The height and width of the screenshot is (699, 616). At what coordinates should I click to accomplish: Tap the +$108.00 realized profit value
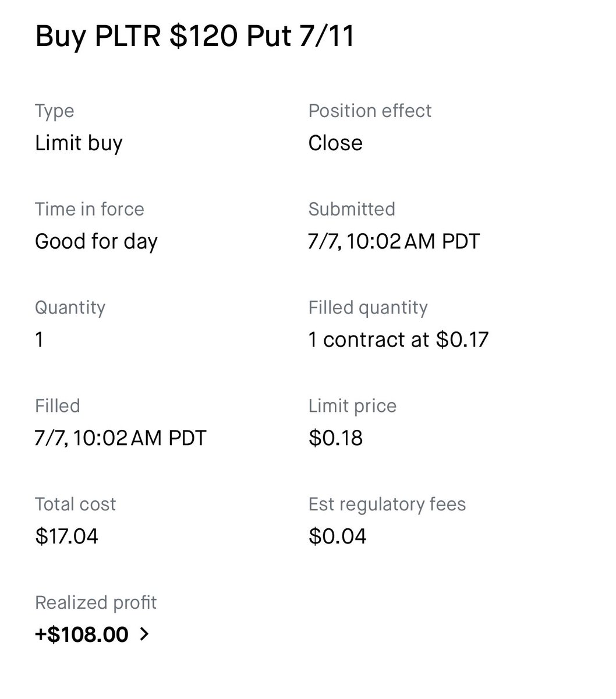(82, 634)
